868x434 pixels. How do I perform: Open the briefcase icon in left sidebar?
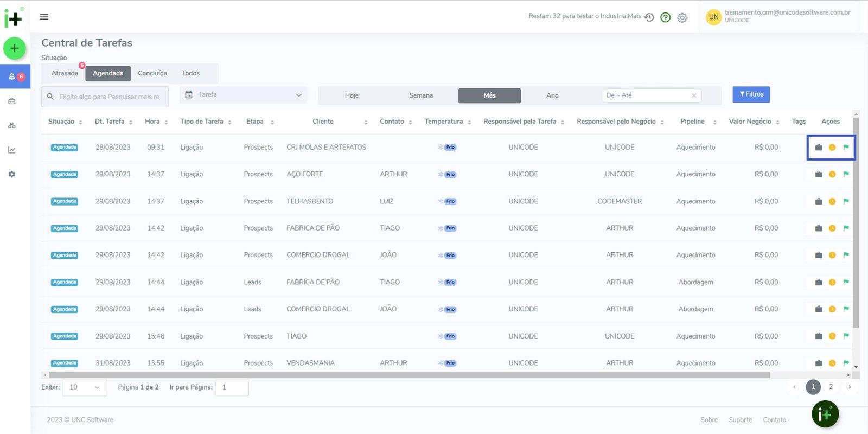click(12, 101)
